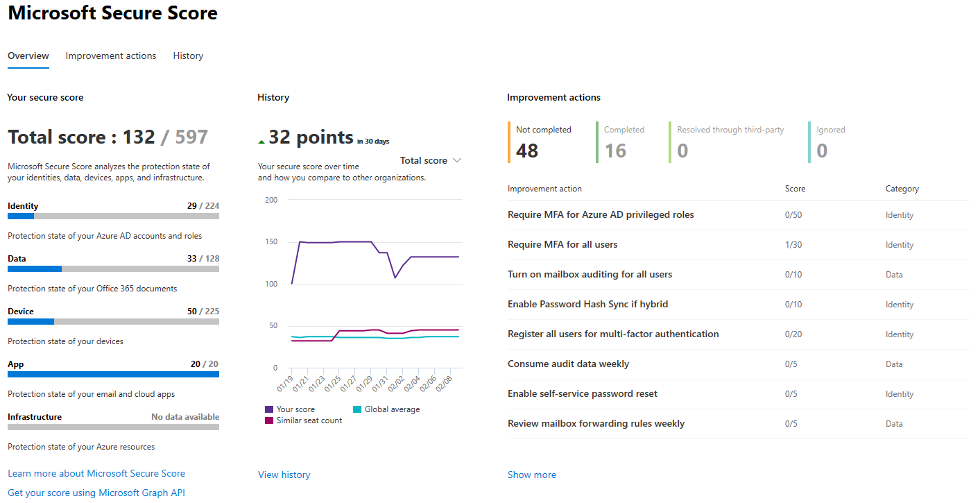
Task: Click the Device score progress bar
Action: (x=113, y=322)
